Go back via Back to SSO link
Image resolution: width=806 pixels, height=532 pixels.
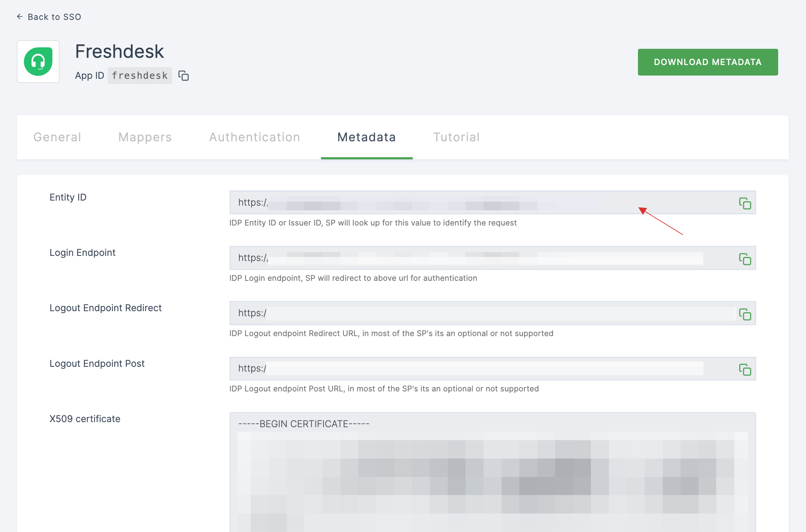(x=49, y=17)
